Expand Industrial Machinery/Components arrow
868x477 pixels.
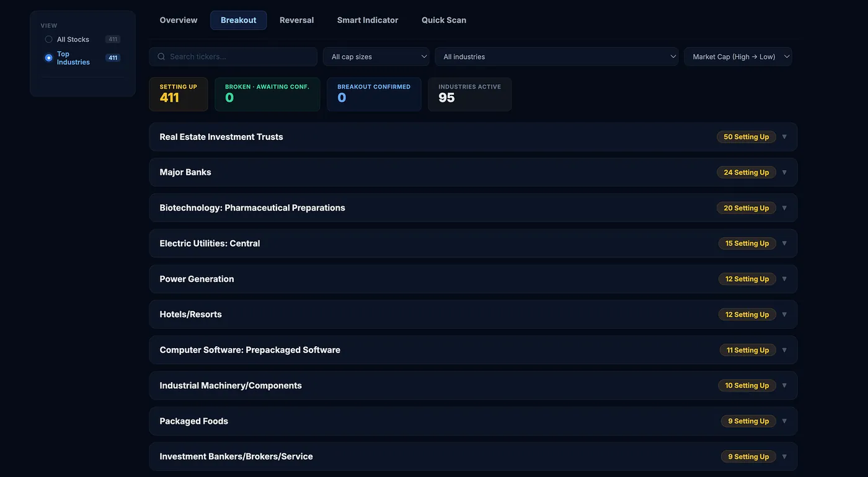coord(784,385)
